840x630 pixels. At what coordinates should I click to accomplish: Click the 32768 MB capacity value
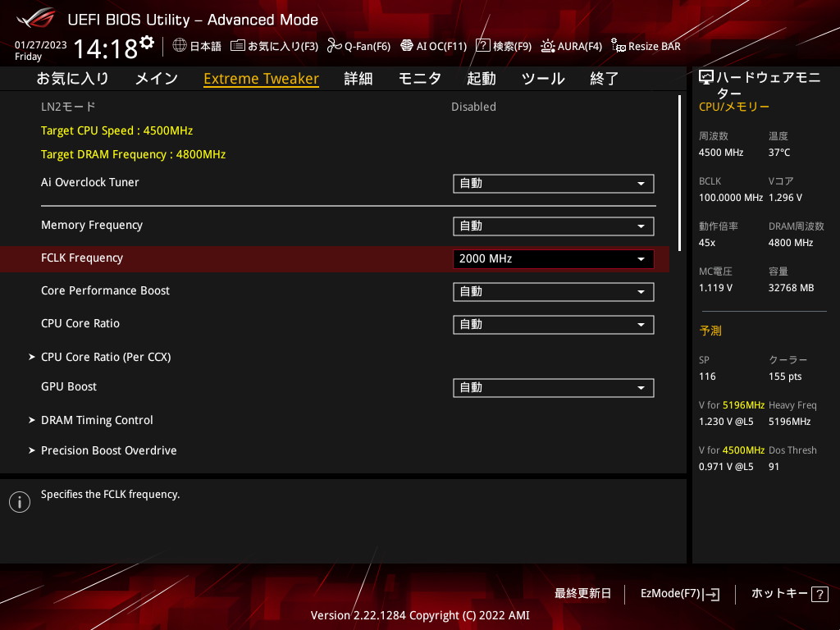[792, 288]
